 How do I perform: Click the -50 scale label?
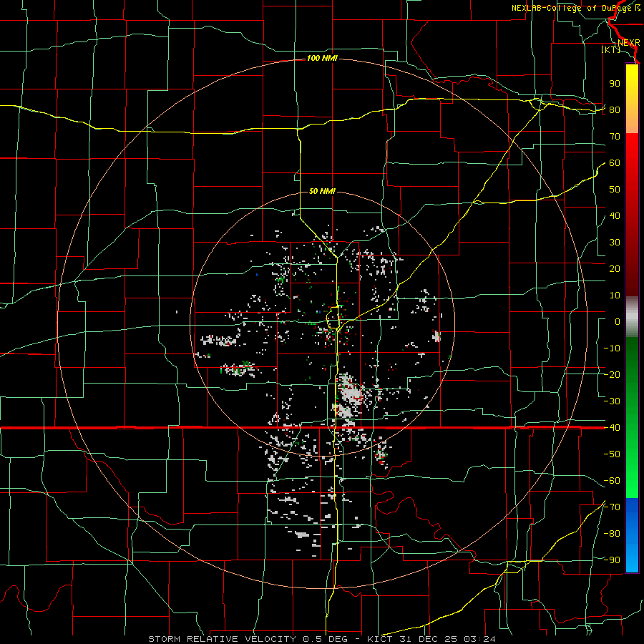[x=612, y=454]
